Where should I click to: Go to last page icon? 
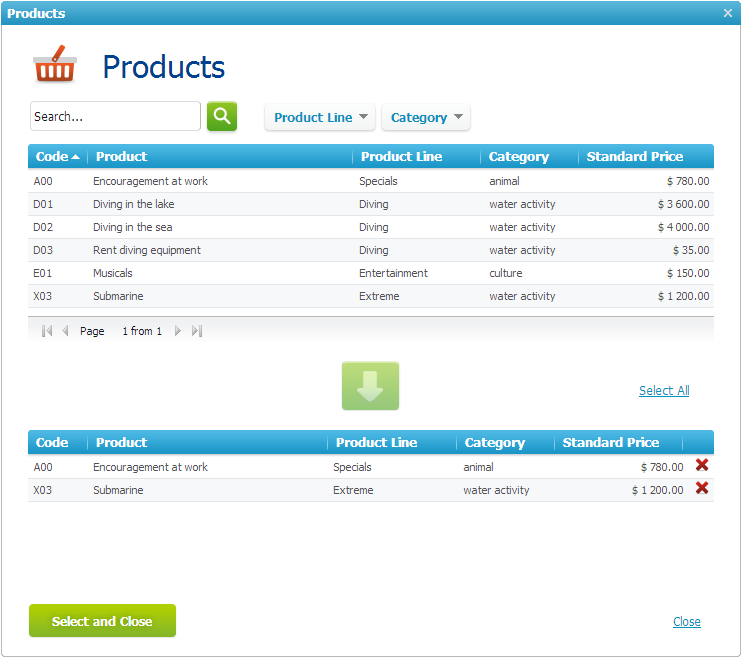[197, 331]
